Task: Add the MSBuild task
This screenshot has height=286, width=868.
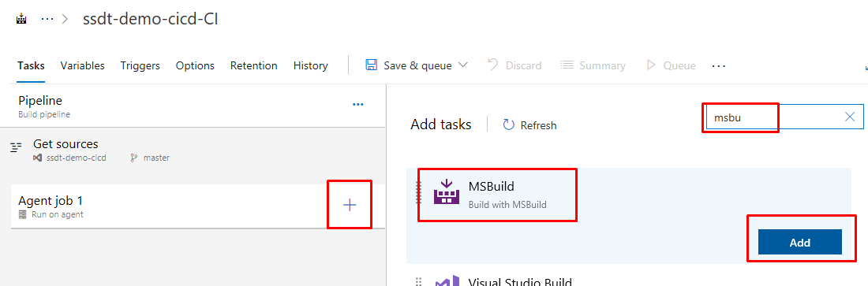Action: pyautogui.click(x=800, y=243)
